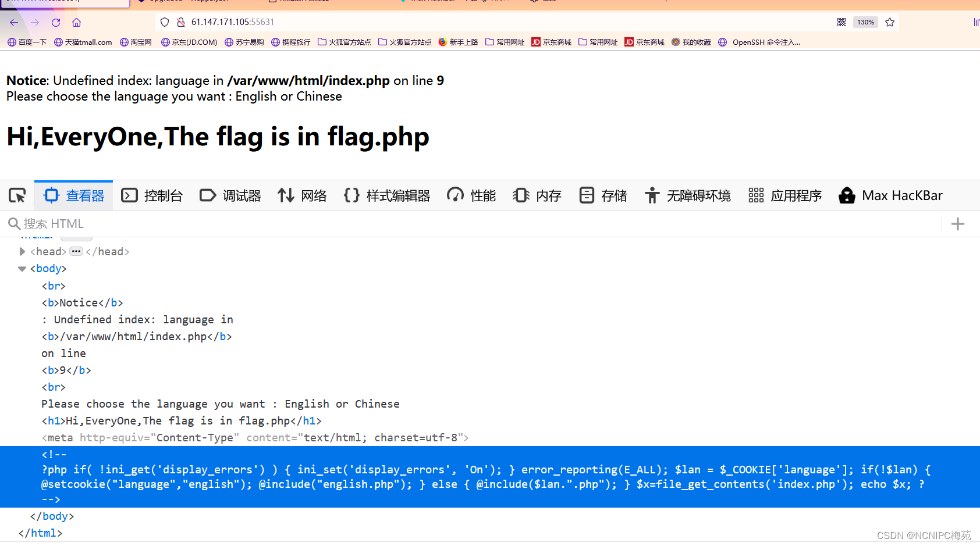This screenshot has width=980, height=546.
Task: Open the first 火狐官方站点 bookmark folder
Action: tap(345, 42)
